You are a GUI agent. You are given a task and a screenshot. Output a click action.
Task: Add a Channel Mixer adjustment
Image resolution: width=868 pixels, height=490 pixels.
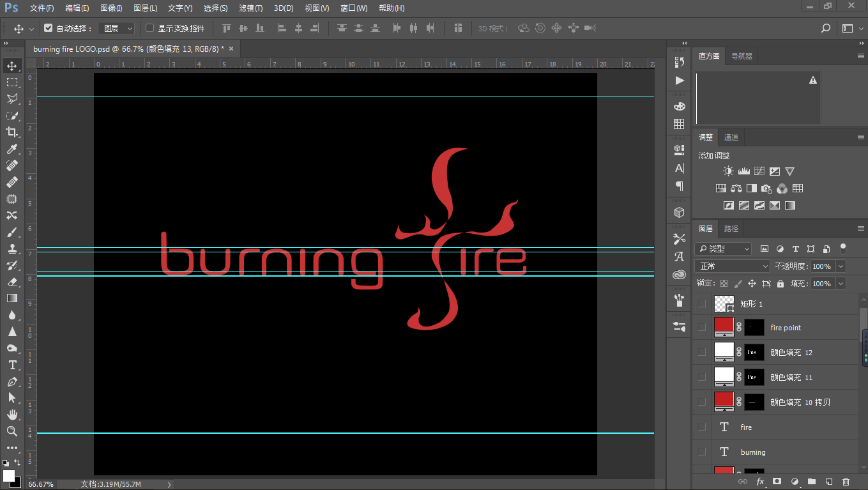coord(782,188)
